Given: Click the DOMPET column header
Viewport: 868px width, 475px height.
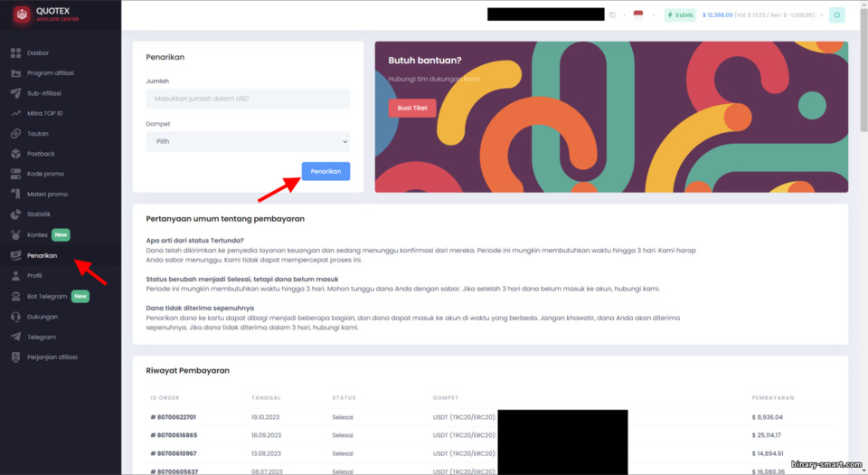Looking at the screenshot, I should coord(446,398).
